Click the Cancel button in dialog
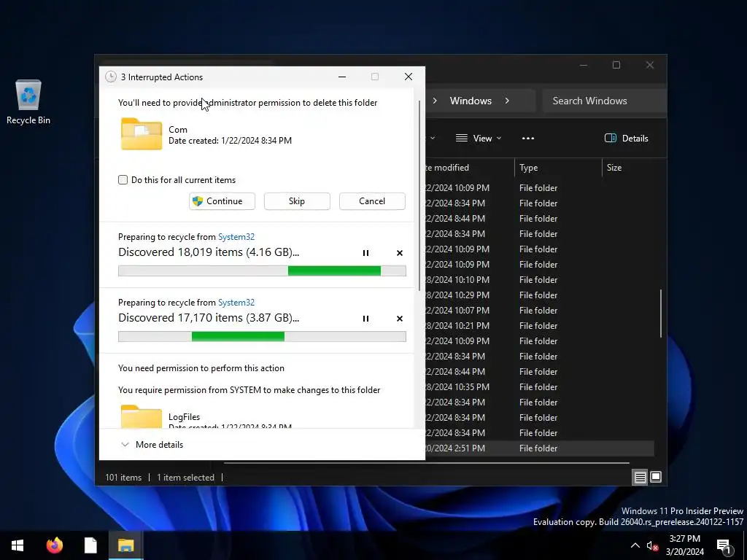 tap(372, 201)
